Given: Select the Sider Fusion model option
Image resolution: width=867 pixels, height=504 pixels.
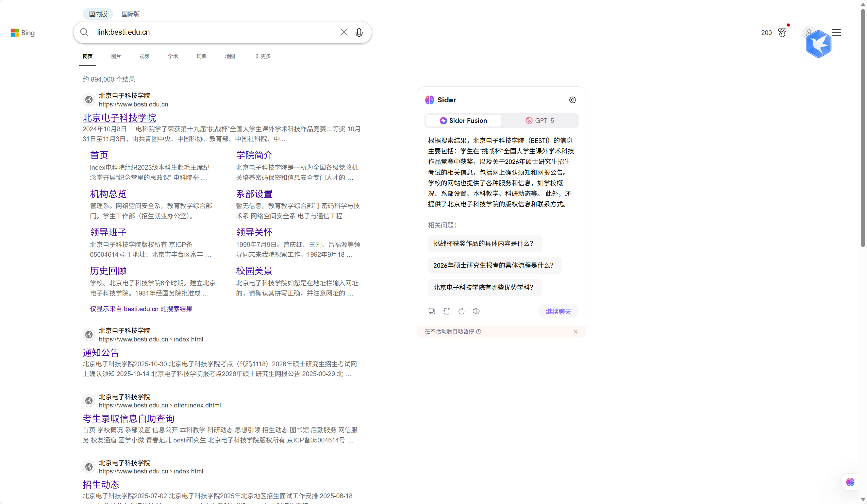Looking at the screenshot, I should (463, 120).
